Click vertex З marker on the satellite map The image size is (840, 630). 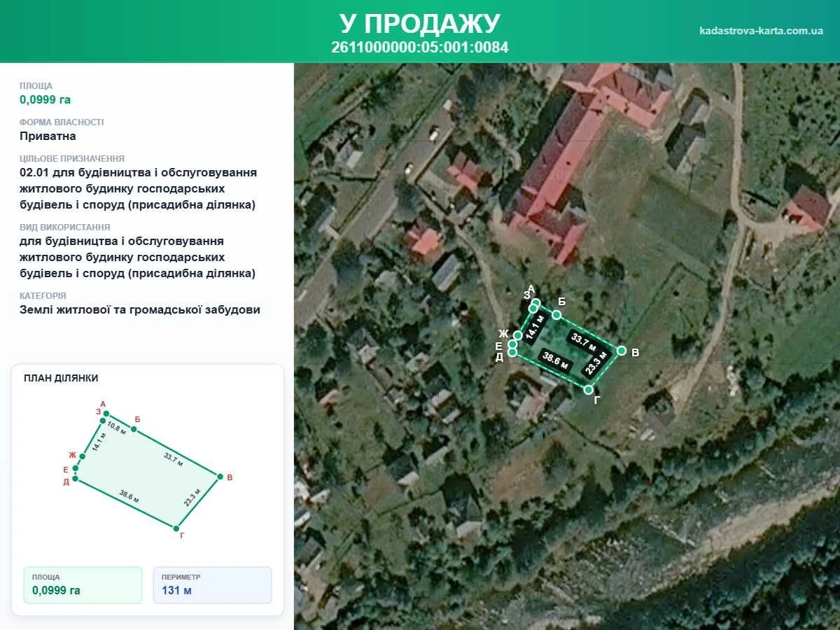point(533,309)
